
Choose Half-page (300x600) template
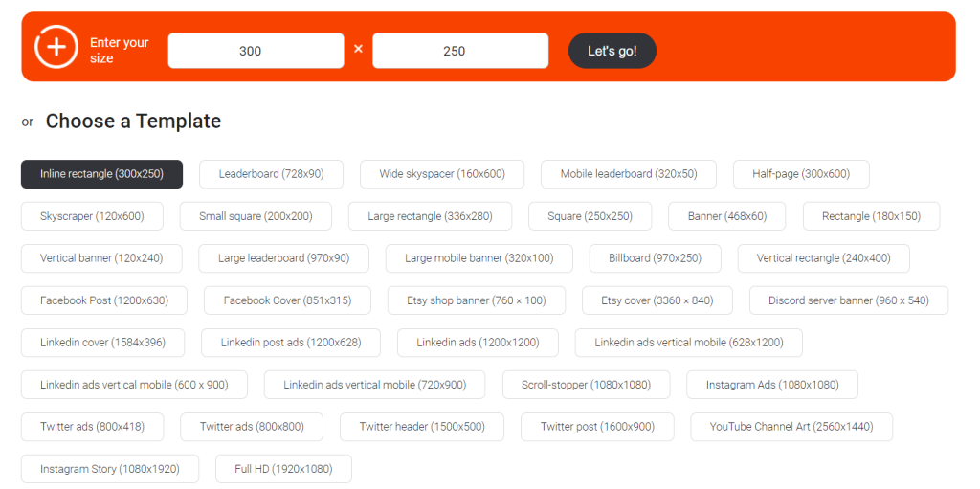coord(801,174)
